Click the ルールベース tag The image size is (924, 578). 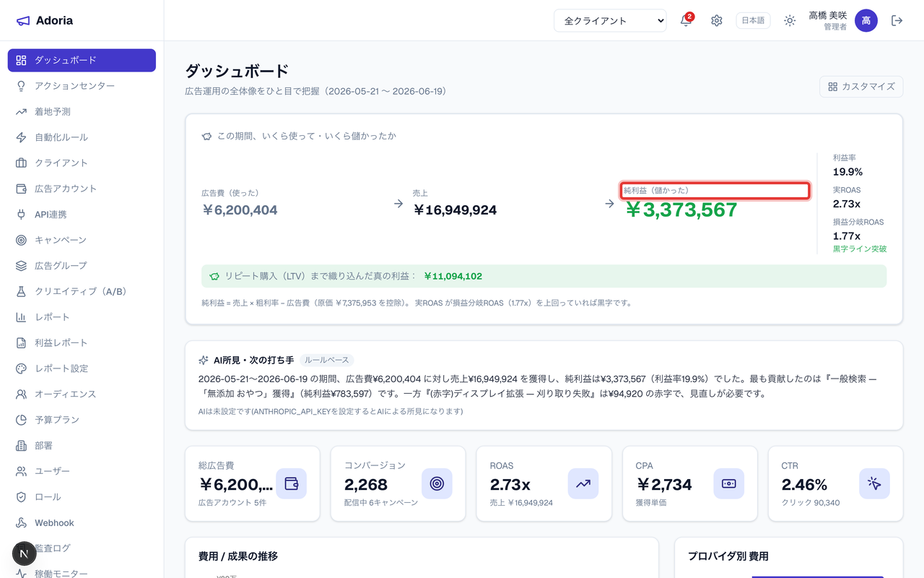tap(326, 360)
